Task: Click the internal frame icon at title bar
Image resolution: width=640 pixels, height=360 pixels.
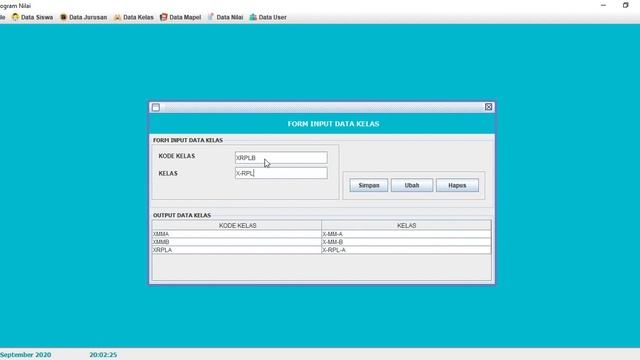Action: [156, 107]
